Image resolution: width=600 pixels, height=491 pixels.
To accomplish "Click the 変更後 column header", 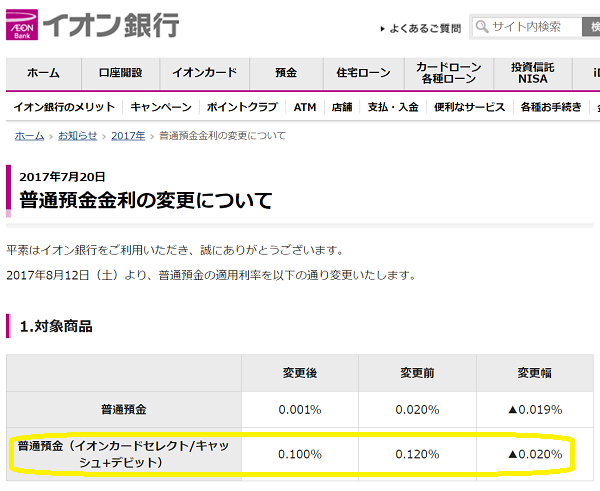I will (x=300, y=373).
